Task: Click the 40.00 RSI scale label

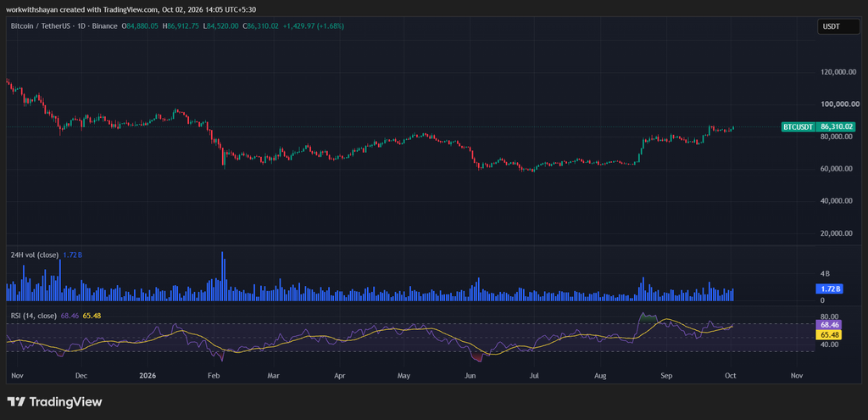Action: (x=831, y=344)
